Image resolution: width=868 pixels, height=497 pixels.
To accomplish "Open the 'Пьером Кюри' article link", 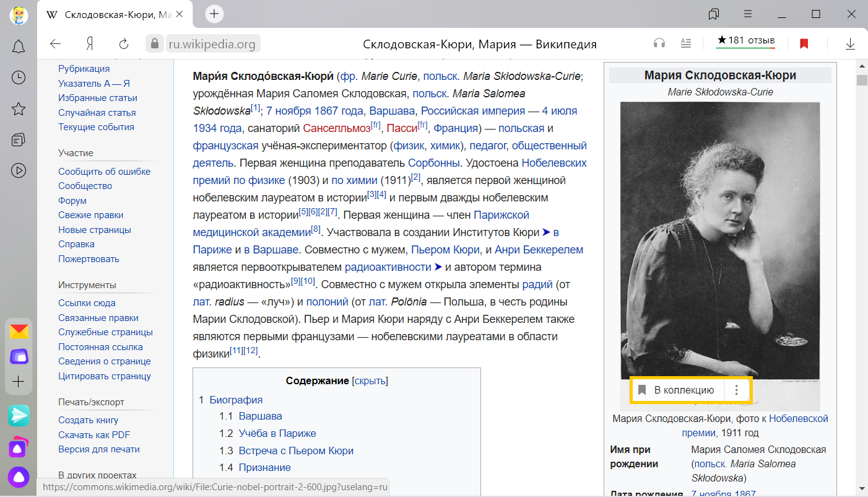I will pos(446,250).
